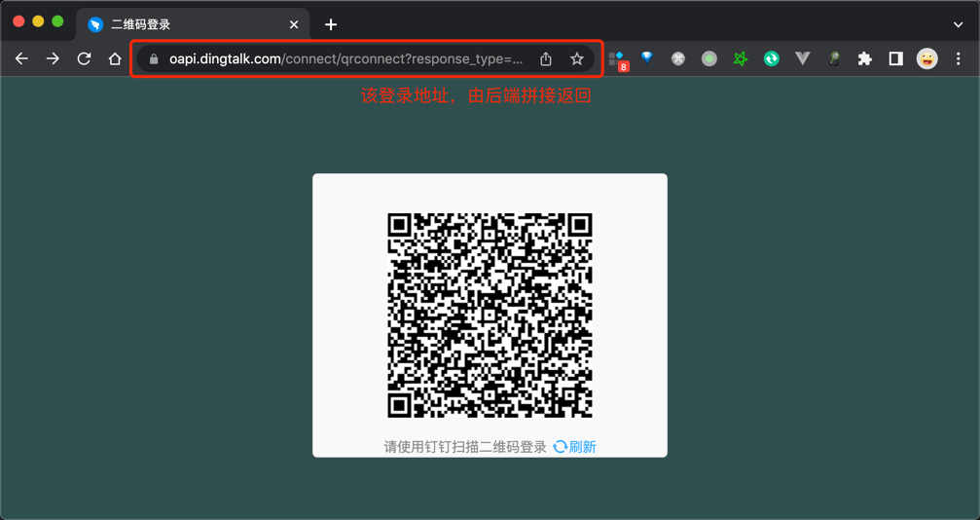Image resolution: width=980 pixels, height=520 pixels.
Task: Click the blue diamond extension icon
Action: coord(647,58)
